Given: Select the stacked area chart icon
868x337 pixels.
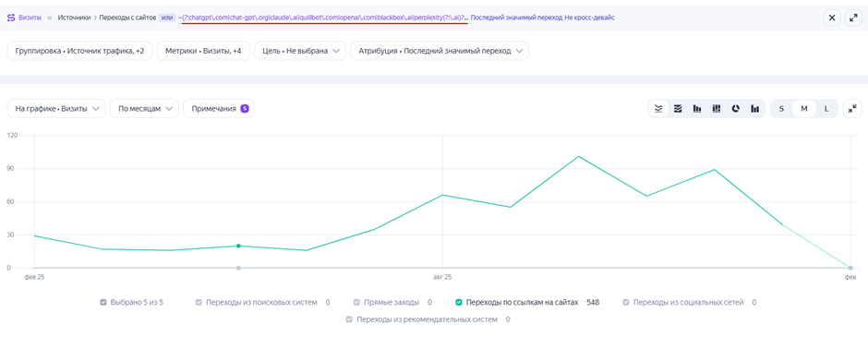Looking at the screenshot, I should 678,109.
